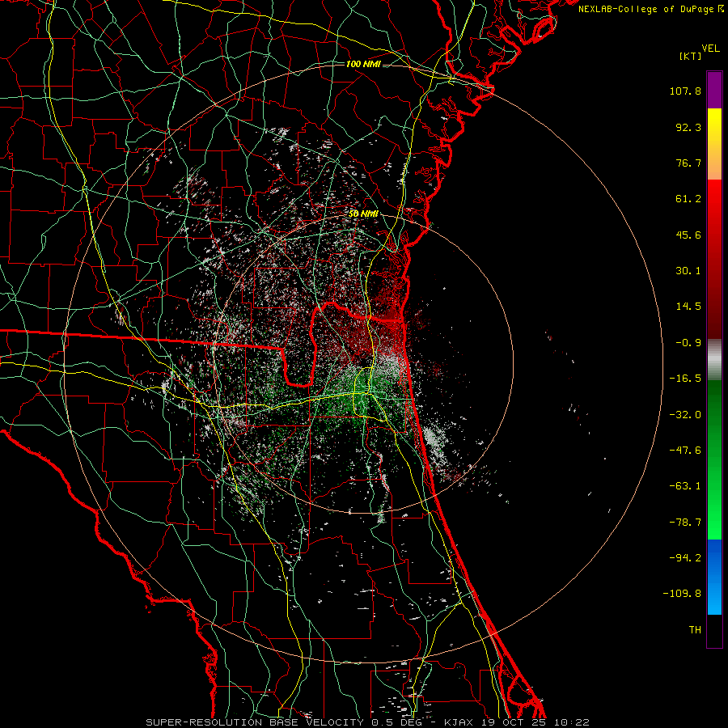Click the 50 NMI range ring label
The width and height of the screenshot is (728, 728).
[363, 214]
